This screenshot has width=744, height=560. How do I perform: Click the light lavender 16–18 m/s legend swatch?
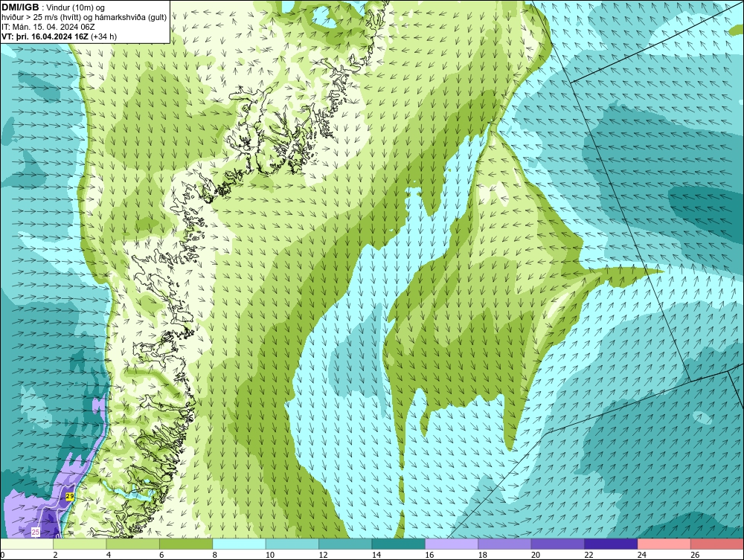click(452, 544)
